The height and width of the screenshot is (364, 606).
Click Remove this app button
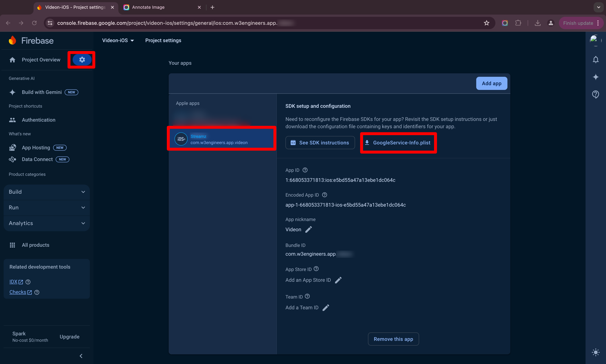(x=394, y=339)
